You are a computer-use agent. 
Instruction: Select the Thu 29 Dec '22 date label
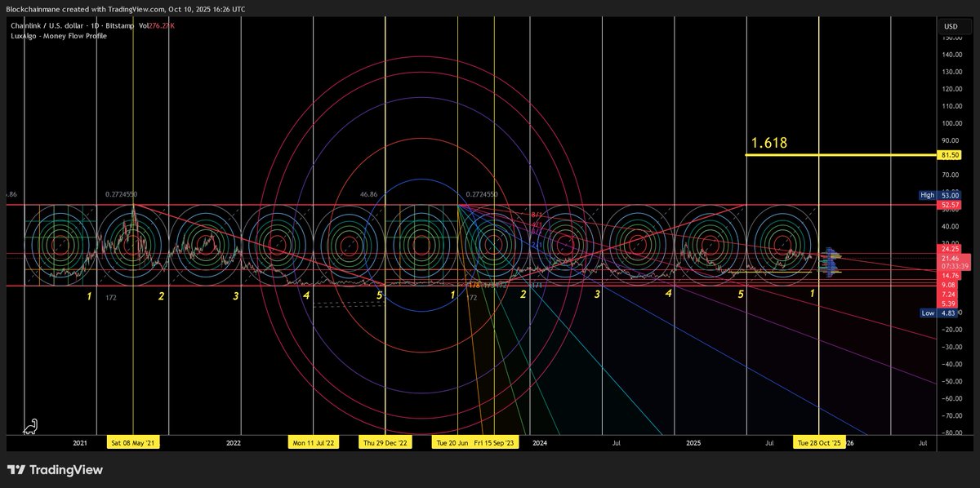(385, 443)
